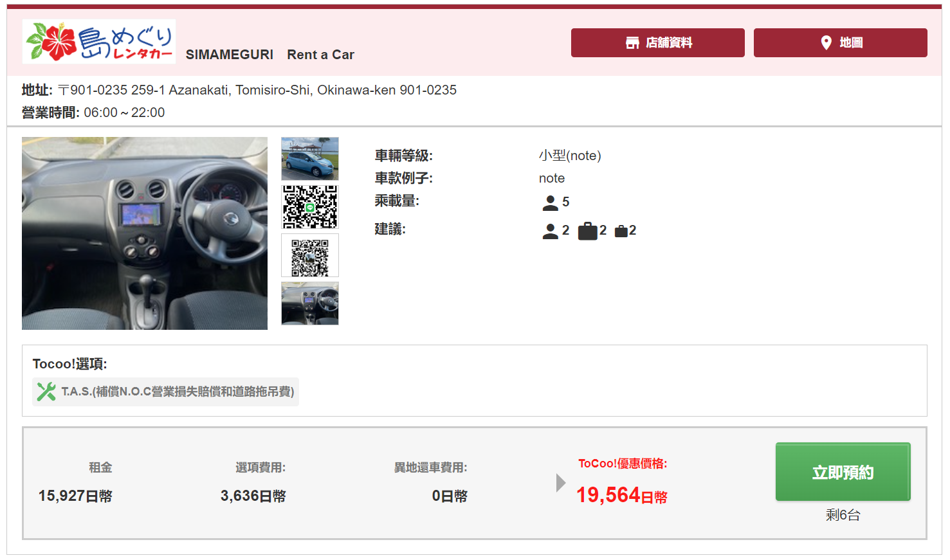Click the main car interior photo
This screenshot has width=950, height=560.
tap(145, 233)
